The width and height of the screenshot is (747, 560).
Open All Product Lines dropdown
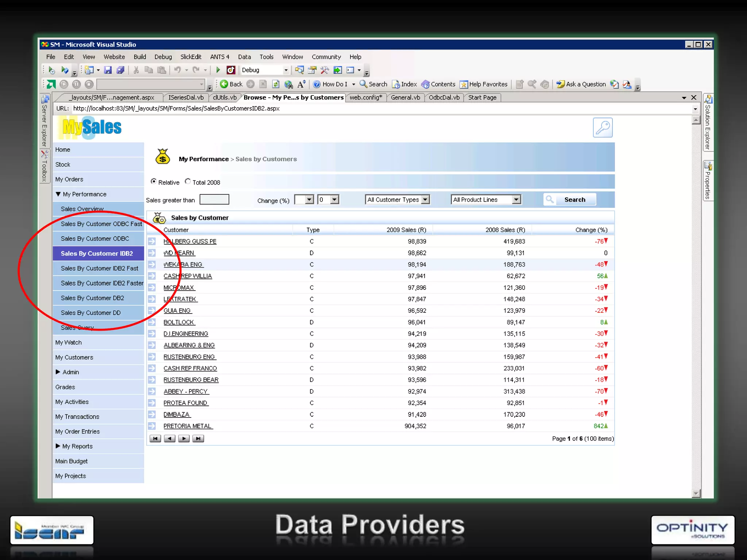coord(516,199)
